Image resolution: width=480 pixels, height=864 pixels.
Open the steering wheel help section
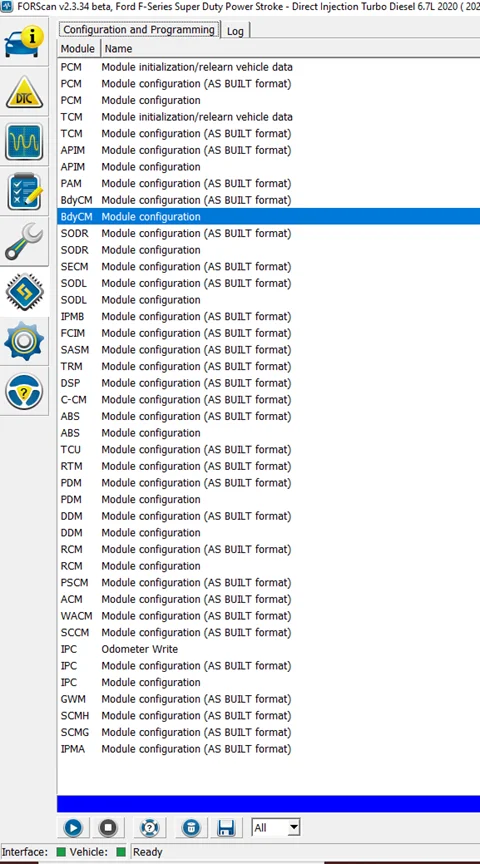click(24, 391)
